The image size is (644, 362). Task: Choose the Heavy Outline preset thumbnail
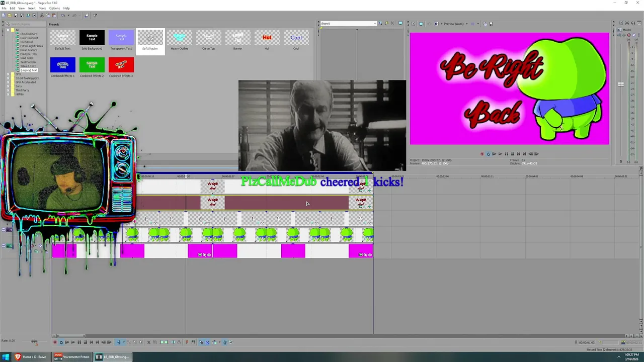click(179, 38)
